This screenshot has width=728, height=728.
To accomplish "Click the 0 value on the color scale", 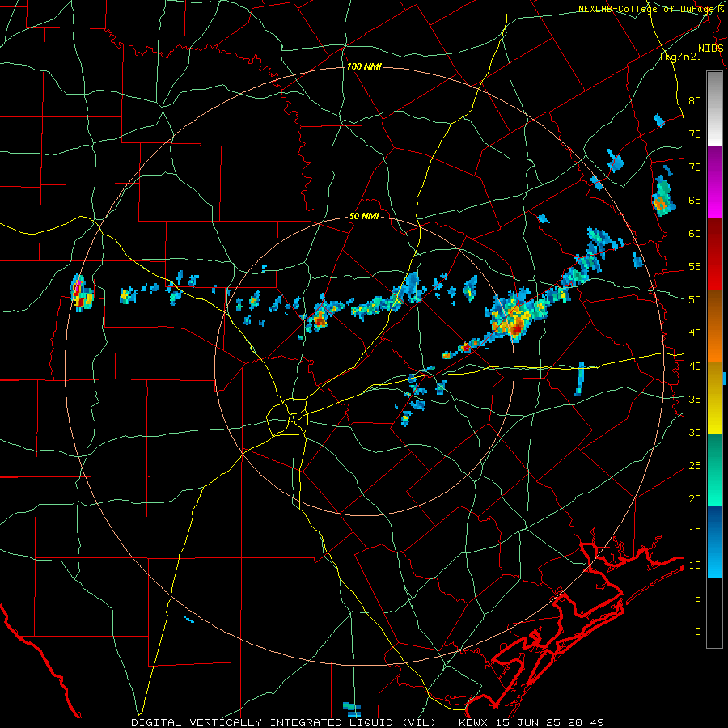I will click(x=698, y=632).
